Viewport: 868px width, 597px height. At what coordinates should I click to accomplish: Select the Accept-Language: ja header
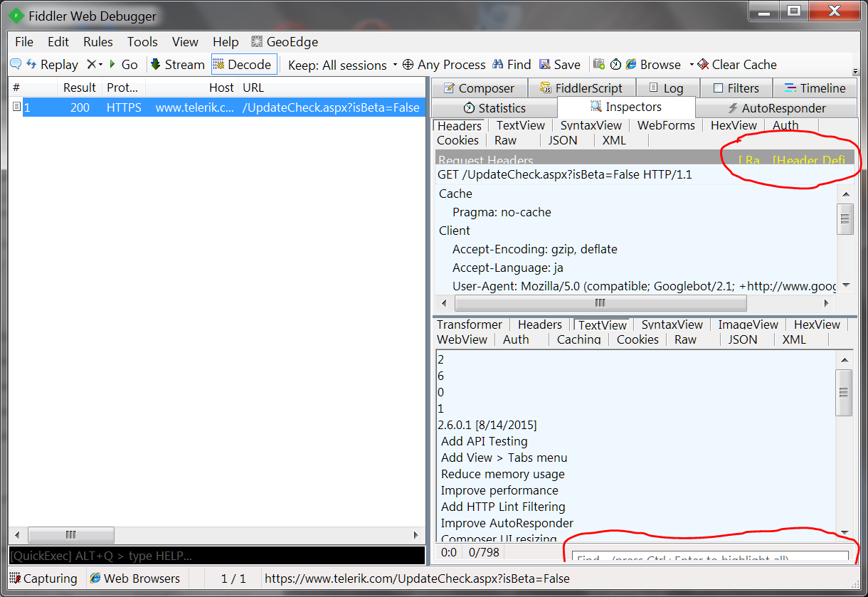pyautogui.click(x=507, y=268)
